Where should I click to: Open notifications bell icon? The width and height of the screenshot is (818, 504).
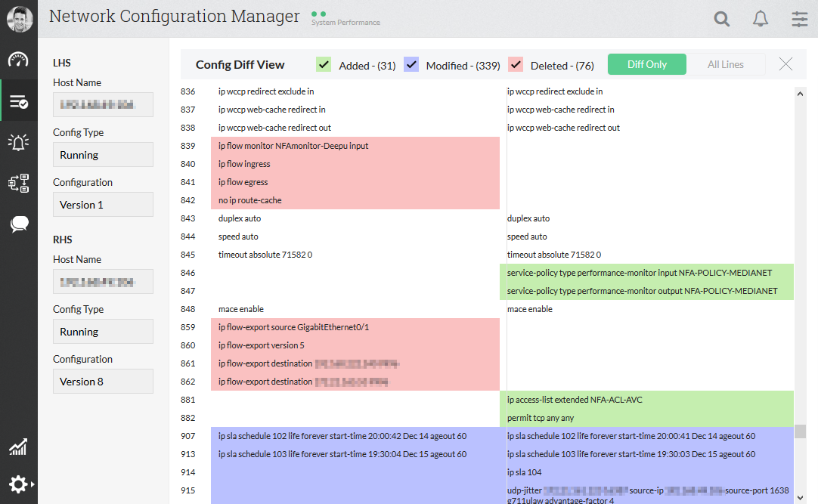(x=761, y=20)
